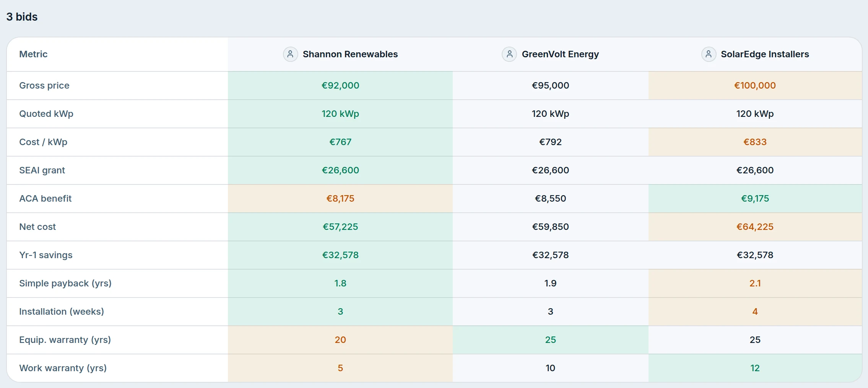Click the 1.8 simple payback cell

pyautogui.click(x=340, y=283)
